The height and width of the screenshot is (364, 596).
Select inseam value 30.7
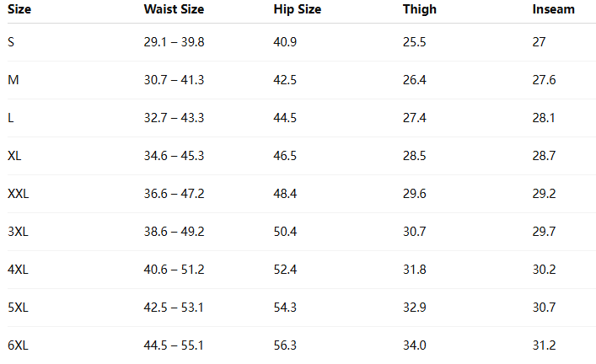[x=544, y=308]
